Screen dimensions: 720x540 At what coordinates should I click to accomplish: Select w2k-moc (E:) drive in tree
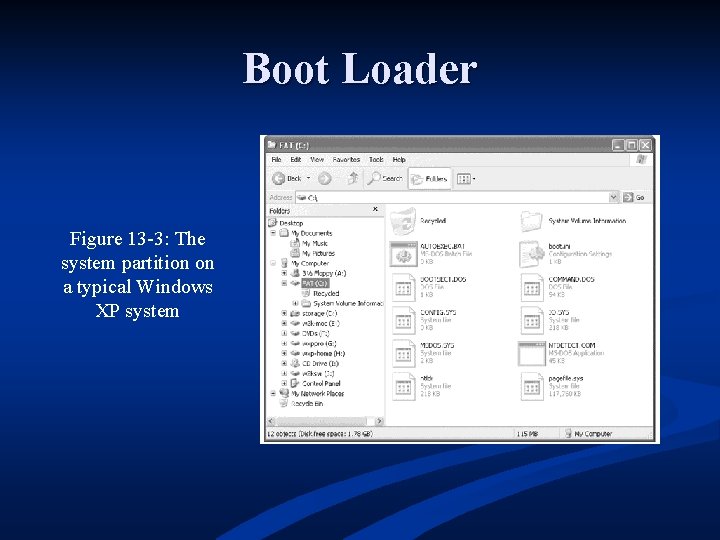(321, 323)
